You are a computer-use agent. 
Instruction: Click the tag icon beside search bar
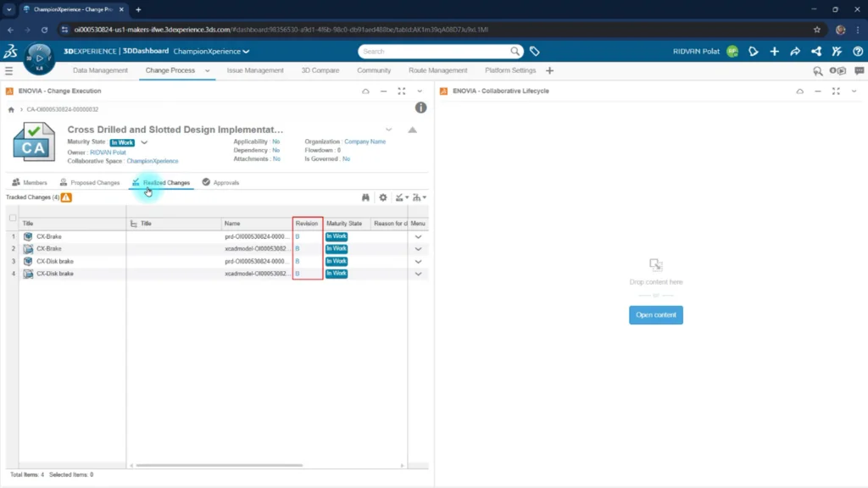[534, 52]
